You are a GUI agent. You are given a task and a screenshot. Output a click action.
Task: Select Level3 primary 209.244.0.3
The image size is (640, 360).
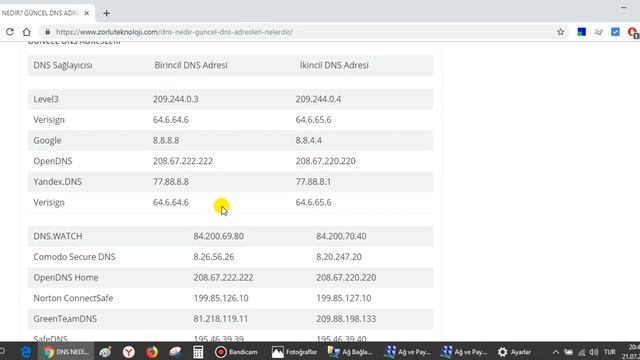tap(176, 99)
